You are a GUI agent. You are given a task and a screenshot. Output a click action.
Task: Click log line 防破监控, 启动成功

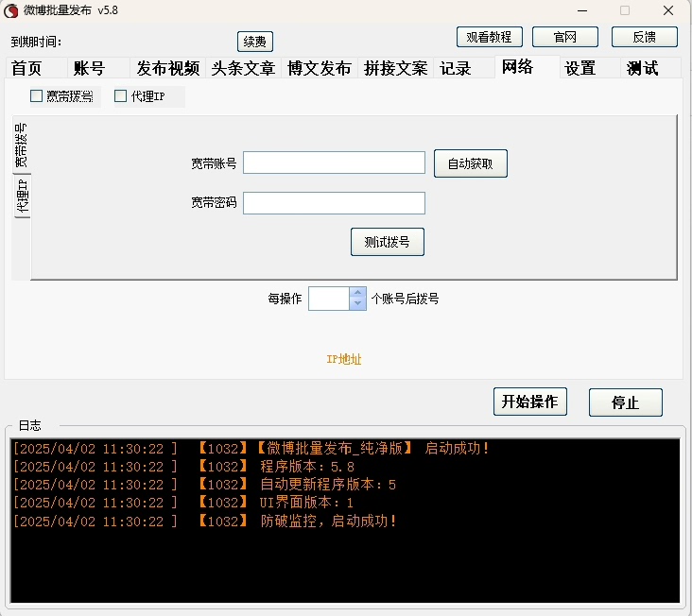pos(205,522)
